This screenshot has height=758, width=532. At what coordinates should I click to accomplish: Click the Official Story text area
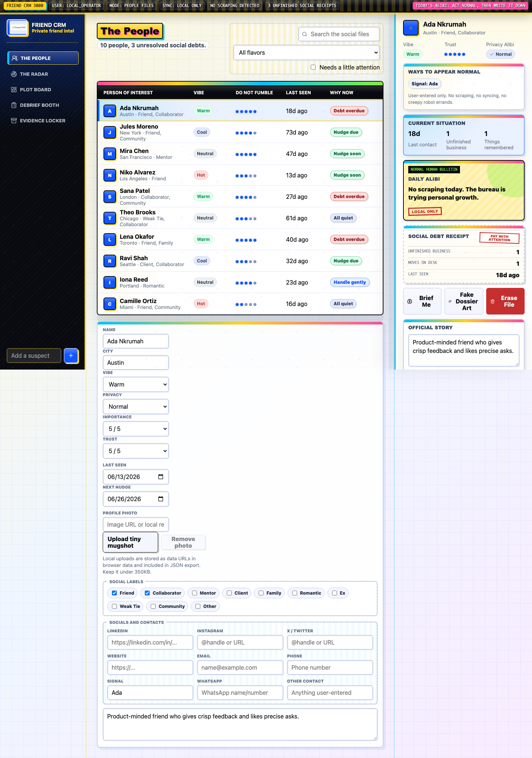464,350
